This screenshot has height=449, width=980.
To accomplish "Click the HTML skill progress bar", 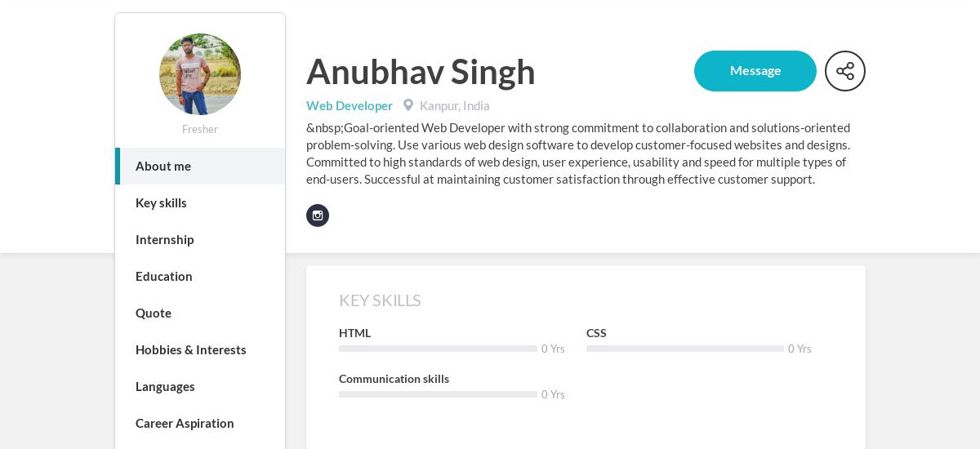I will pyautogui.click(x=438, y=349).
